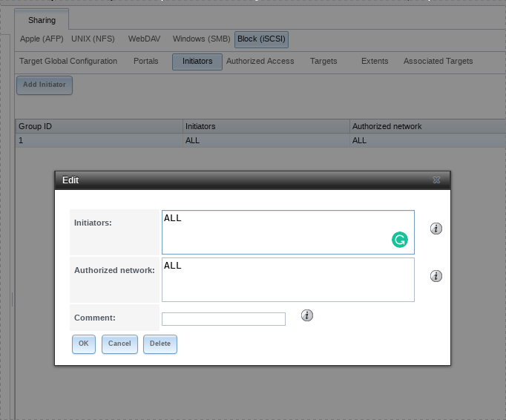This screenshot has width=506, height=420.
Task: Open info help for Initiators field
Action: tap(436, 229)
